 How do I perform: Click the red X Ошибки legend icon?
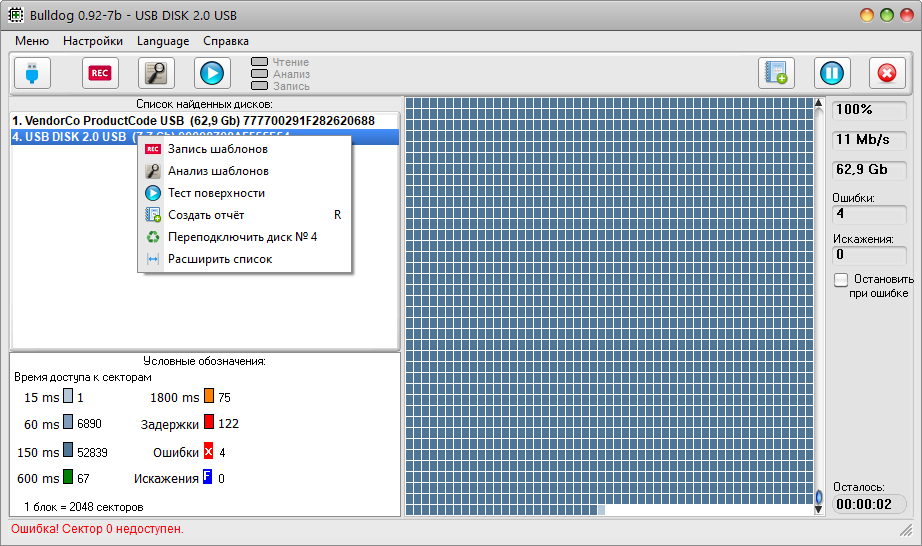(x=209, y=451)
